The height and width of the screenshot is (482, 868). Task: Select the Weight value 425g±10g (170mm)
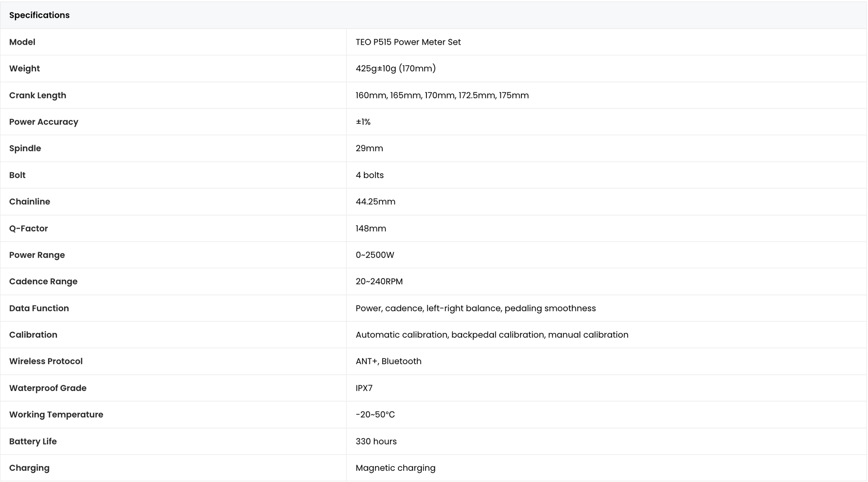(x=396, y=68)
